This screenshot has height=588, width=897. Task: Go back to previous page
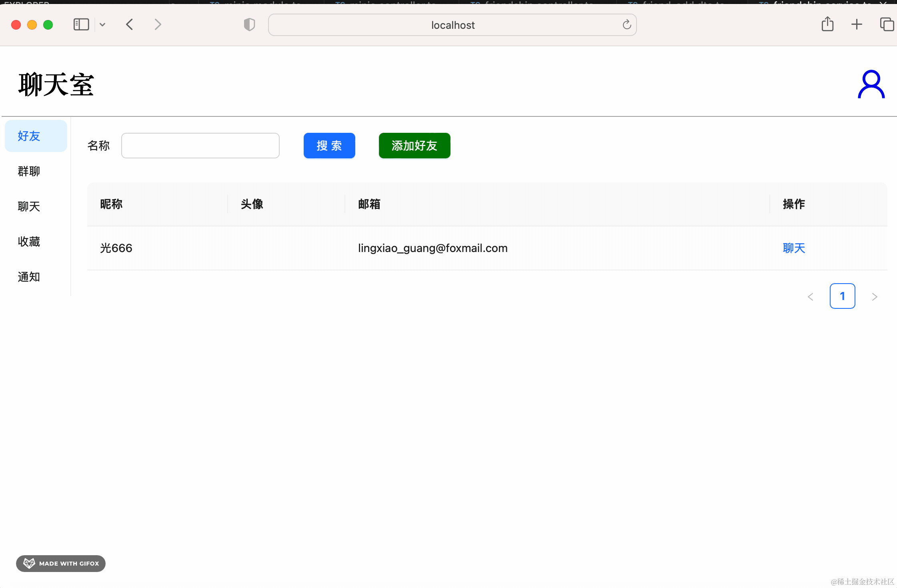coord(130,25)
